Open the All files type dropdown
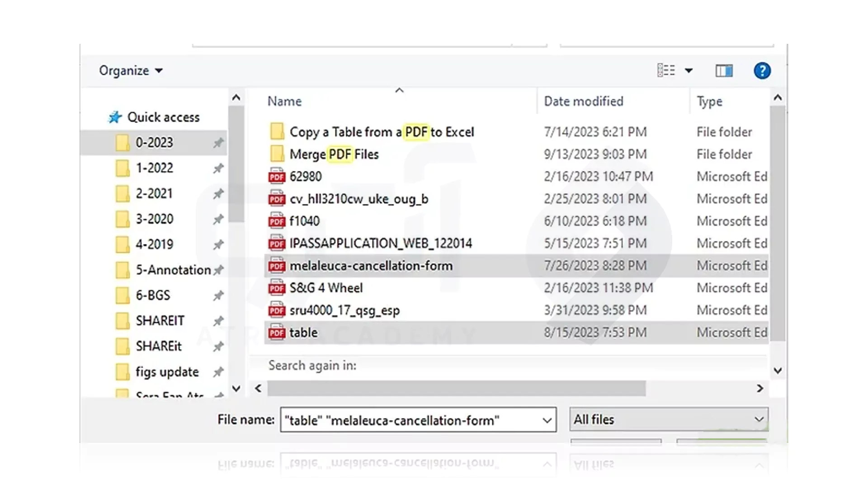The width and height of the screenshot is (868, 488). coord(669,419)
